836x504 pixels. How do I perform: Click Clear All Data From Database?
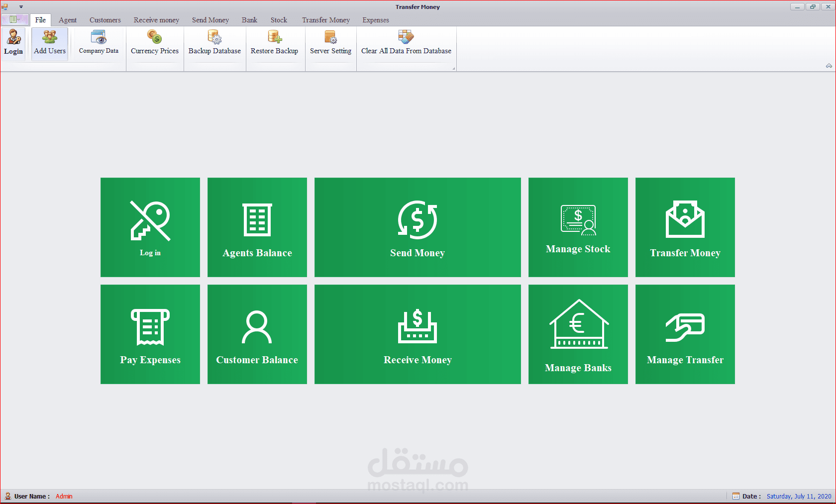(406, 43)
